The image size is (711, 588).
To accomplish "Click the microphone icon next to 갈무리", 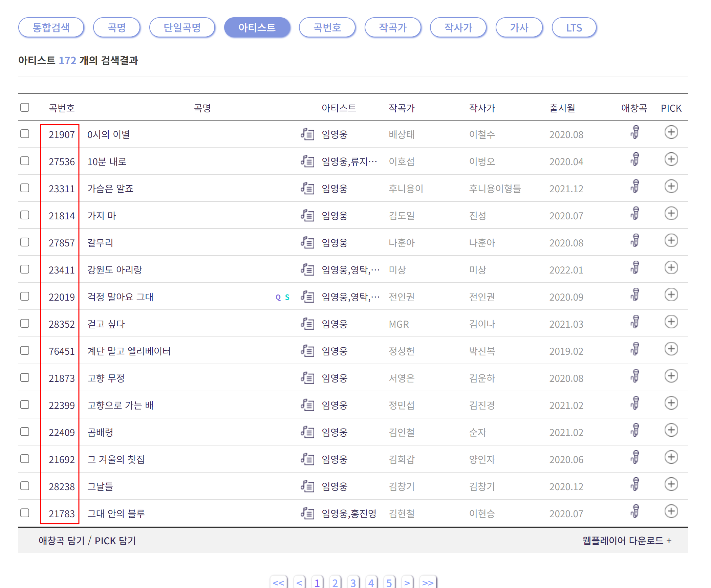I will pyautogui.click(x=635, y=241).
